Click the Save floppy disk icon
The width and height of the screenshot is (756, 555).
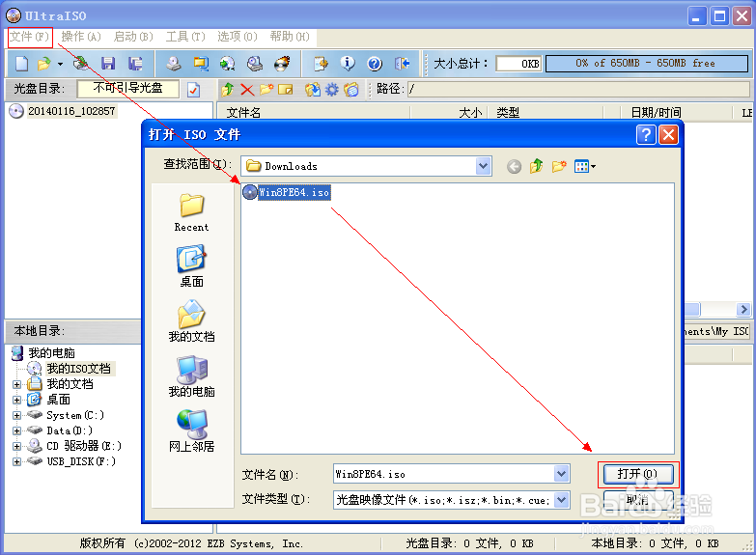click(108, 63)
